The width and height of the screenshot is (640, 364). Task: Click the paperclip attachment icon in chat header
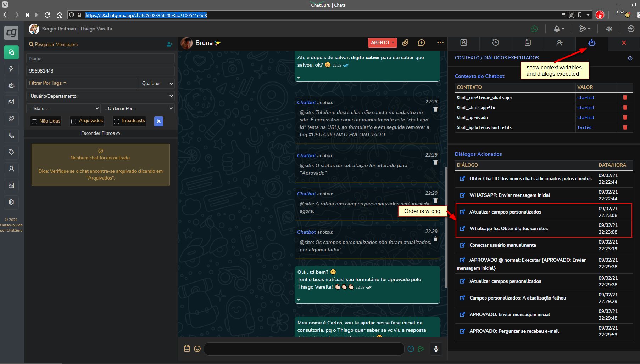coord(405,43)
